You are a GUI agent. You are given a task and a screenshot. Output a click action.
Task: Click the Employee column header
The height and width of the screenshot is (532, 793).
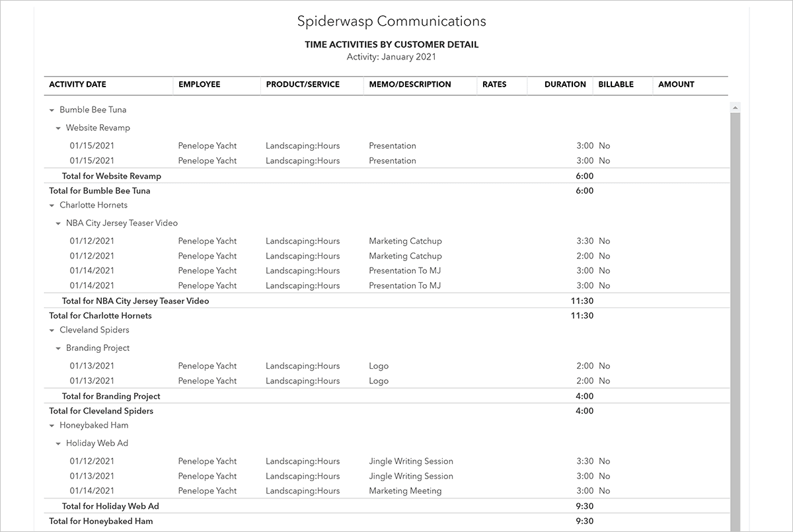199,85
